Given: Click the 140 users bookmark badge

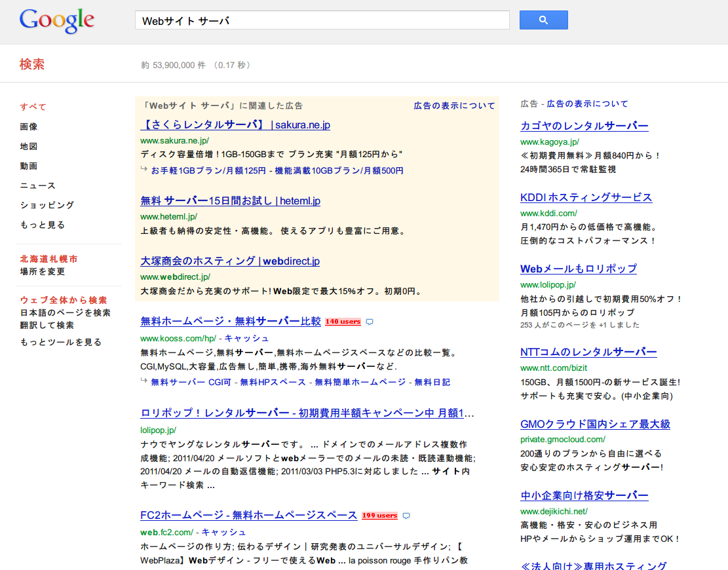Looking at the screenshot, I should click(343, 321).
